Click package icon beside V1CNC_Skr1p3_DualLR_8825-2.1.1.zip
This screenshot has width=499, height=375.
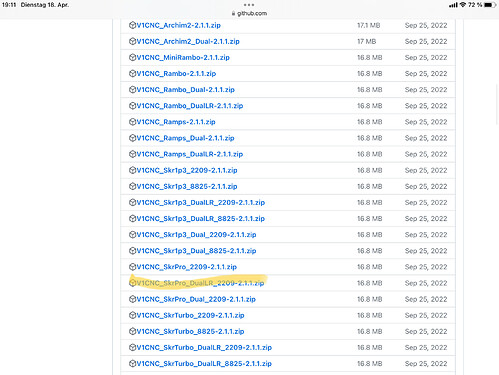click(132, 219)
